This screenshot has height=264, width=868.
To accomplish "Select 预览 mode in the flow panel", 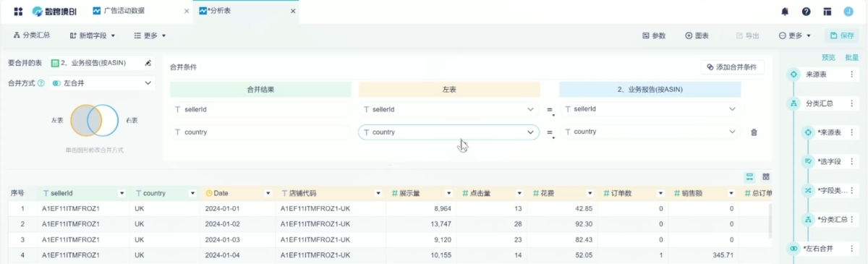I will pos(827,57).
